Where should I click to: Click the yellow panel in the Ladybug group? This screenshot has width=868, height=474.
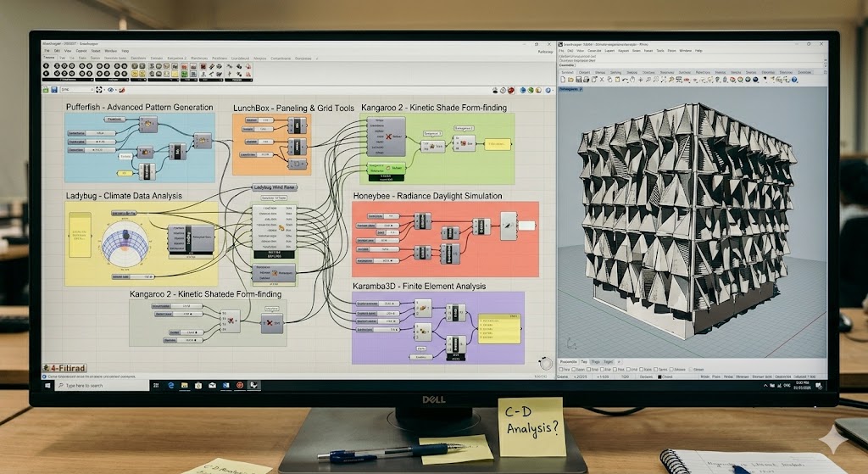[x=80, y=235]
